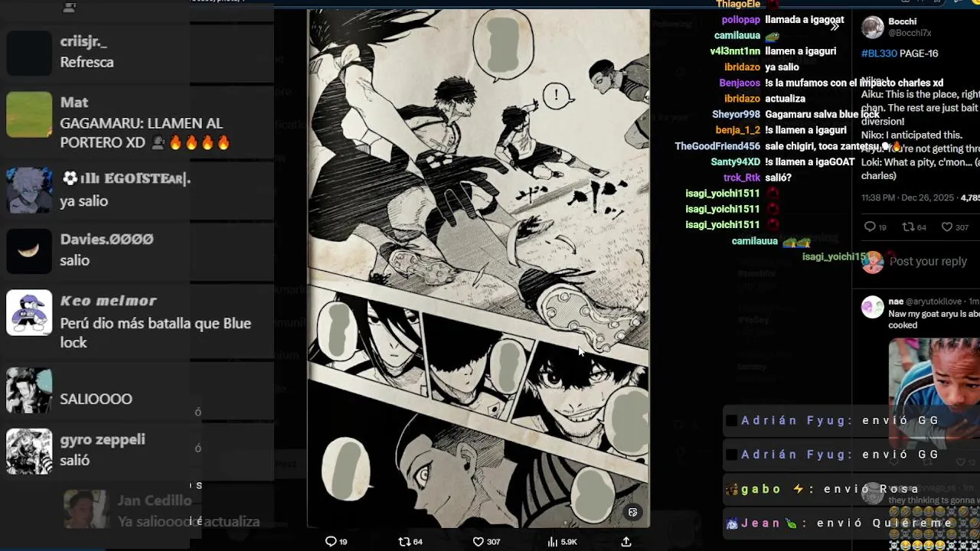980x551 pixels.
Task: Click gyro zeppeli avatar in left chat
Action: (x=29, y=452)
